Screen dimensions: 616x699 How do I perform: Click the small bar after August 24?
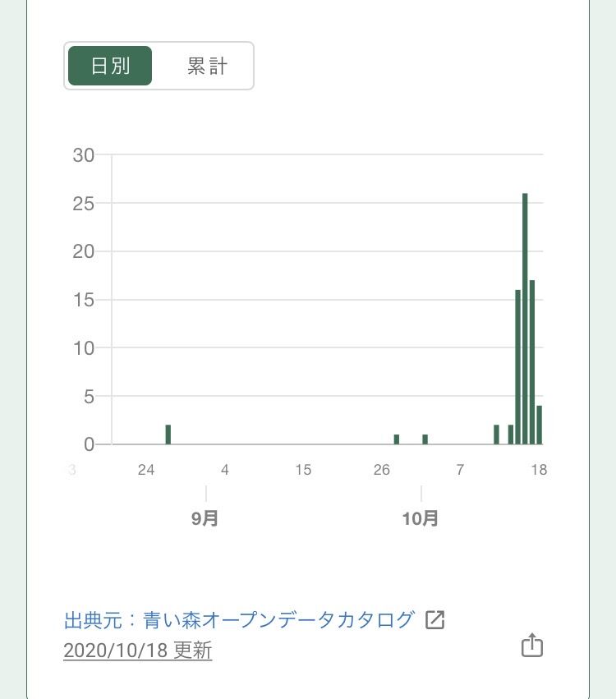coord(168,435)
